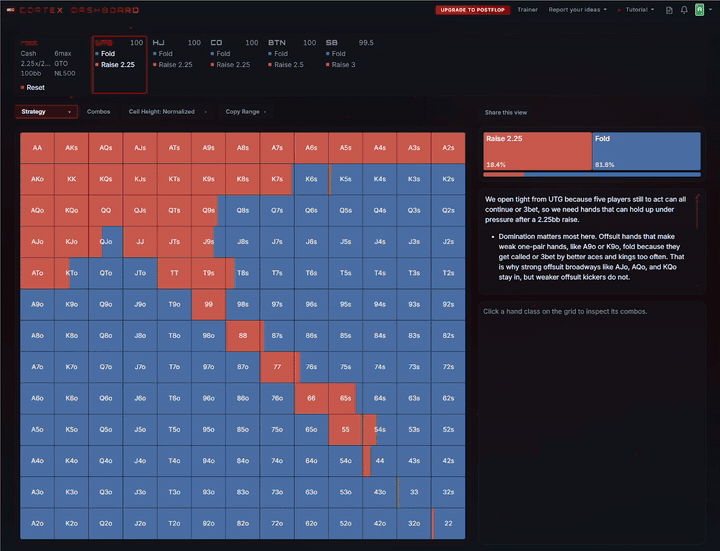Select the ATo hand cell
The width and height of the screenshot is (720, 551).
(37, 273)
